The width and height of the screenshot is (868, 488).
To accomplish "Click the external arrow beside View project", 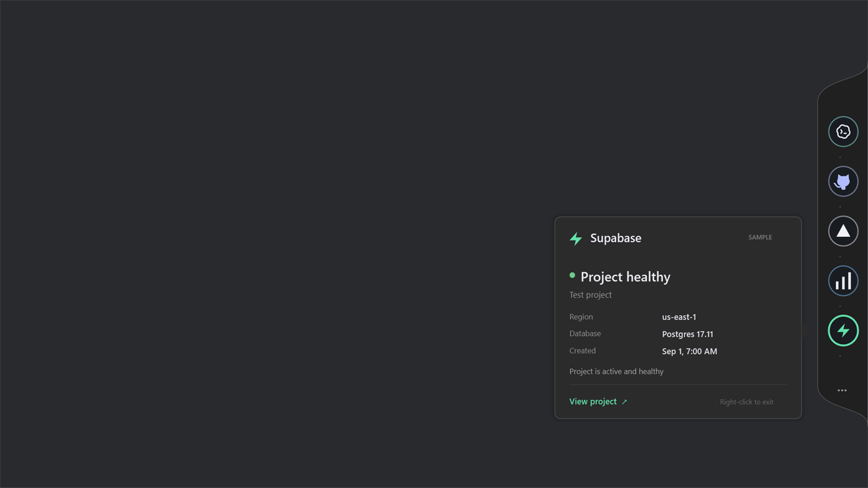I will 624,402.
